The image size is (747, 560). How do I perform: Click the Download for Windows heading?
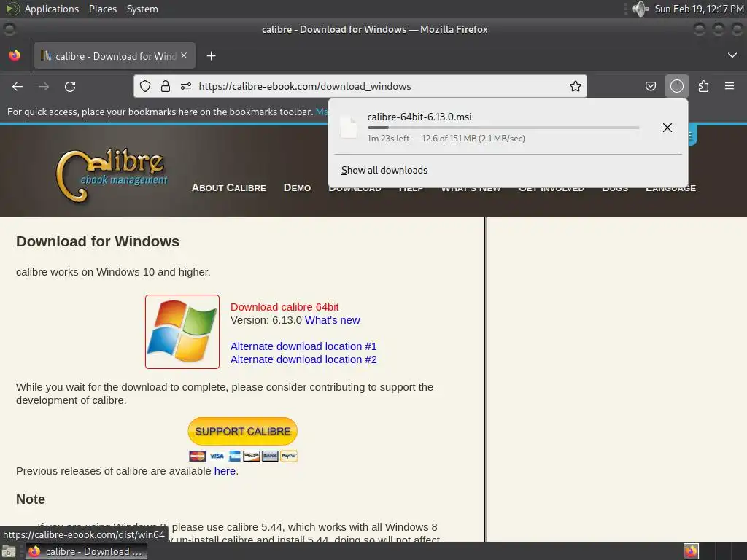98,241
